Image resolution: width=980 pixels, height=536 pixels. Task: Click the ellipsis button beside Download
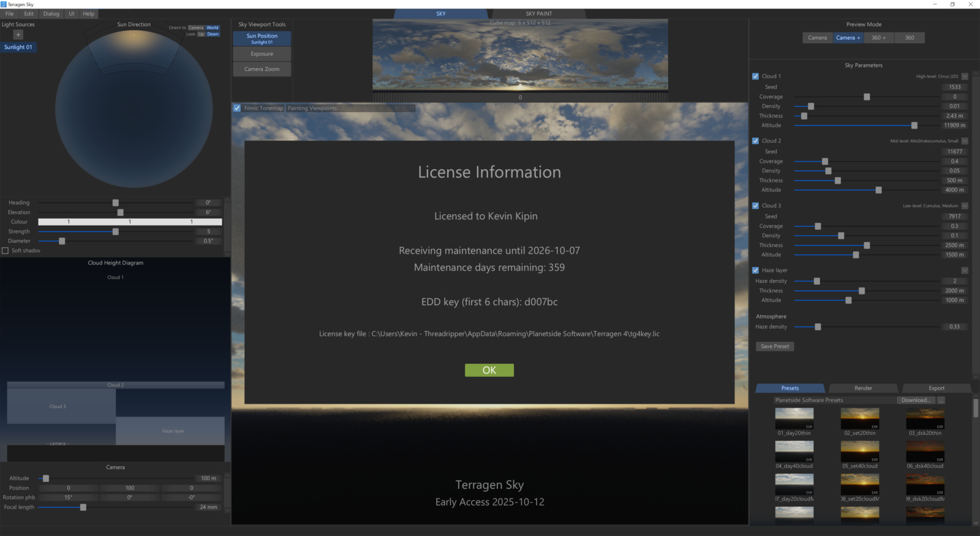click(941, 400)
